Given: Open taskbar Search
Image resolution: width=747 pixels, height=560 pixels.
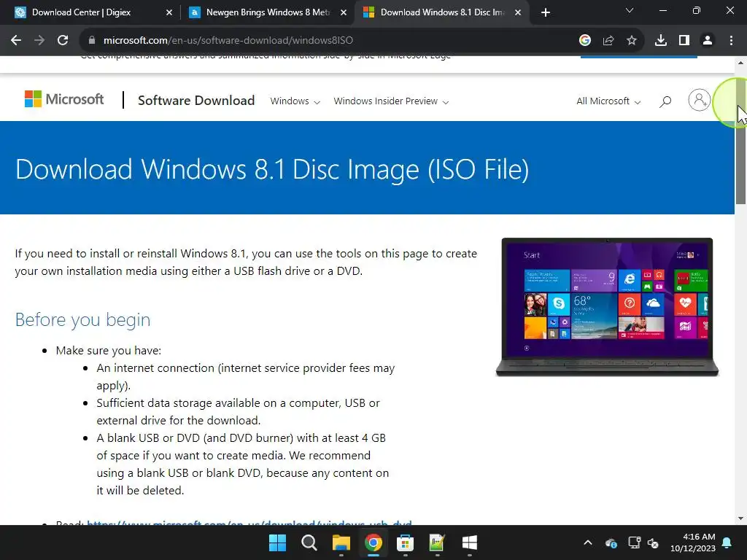Looking at the screenshot, I should pyautogui.click(x=309, y=542).
